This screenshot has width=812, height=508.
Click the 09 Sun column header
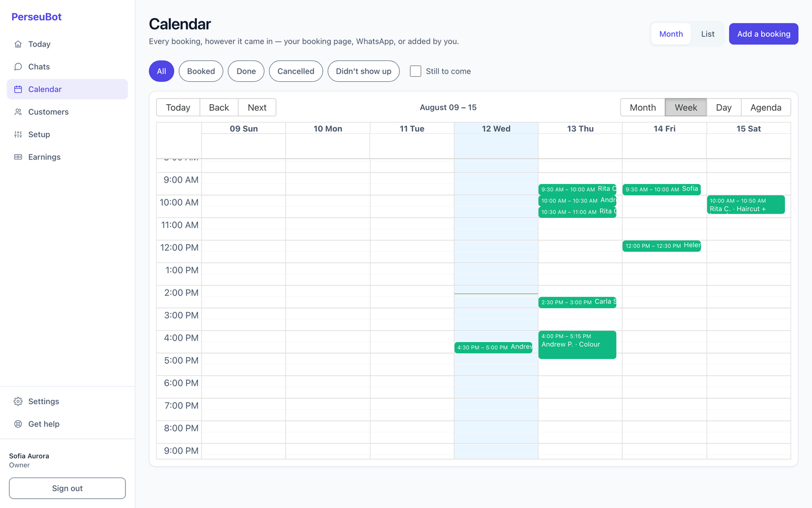click(x=244, y=129)
